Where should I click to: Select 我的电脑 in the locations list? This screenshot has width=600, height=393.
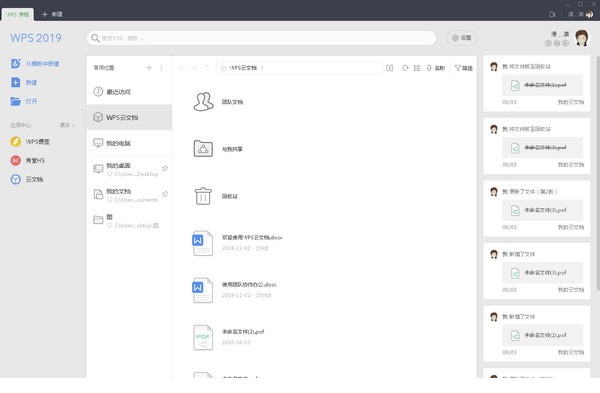point(129,143)
